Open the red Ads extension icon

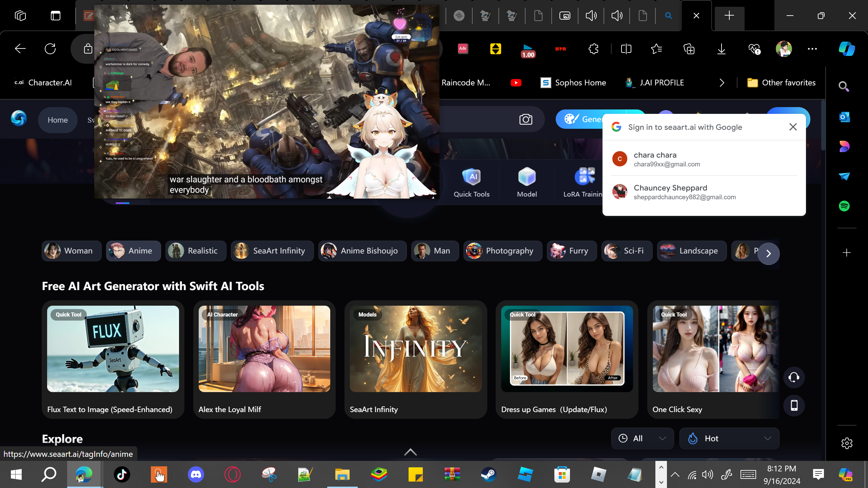463,49
